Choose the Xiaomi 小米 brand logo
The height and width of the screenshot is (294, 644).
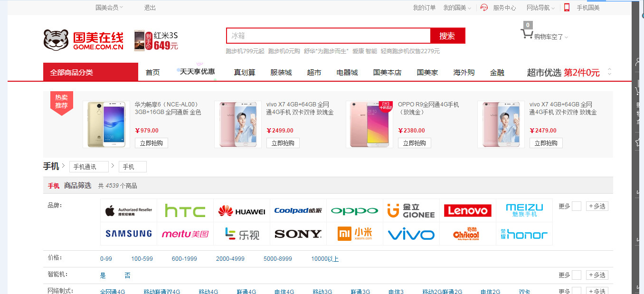point(355,234)
